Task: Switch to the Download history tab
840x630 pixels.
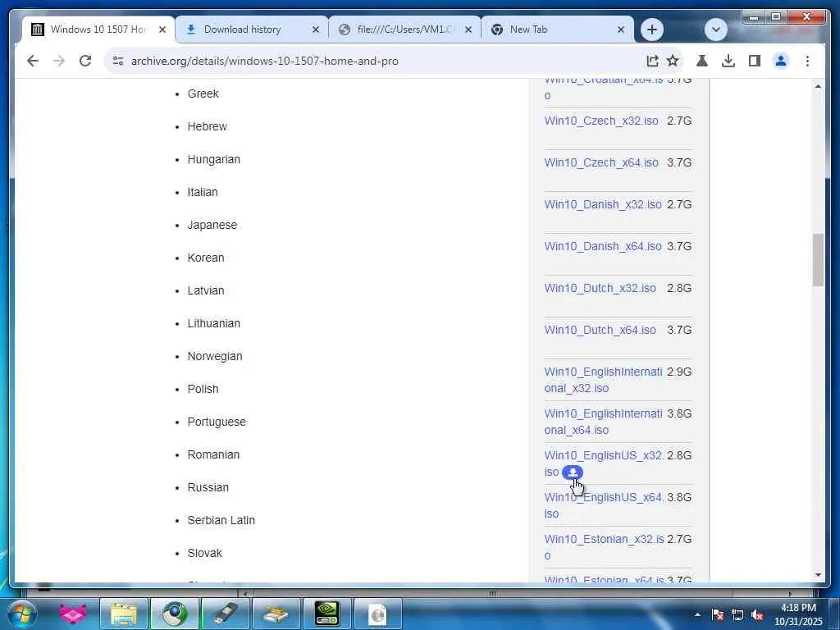Action: pyautogui.click(x=252, y=30)
